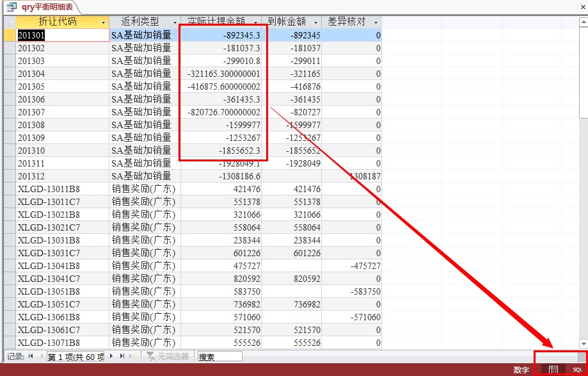588x376 pixels.
Task: Go to previous record navigation button
Action: pyautogui.click(x=41, y=356)
